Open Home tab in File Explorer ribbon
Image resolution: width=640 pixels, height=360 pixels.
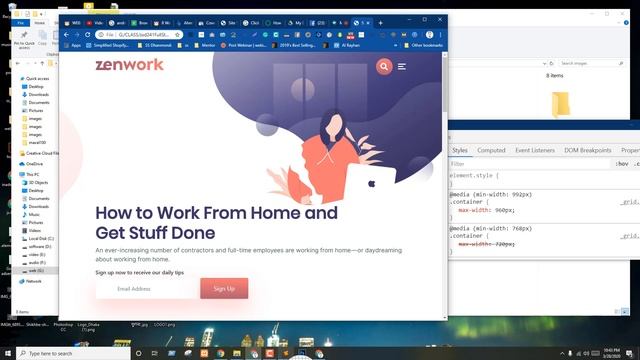point(39,23)
